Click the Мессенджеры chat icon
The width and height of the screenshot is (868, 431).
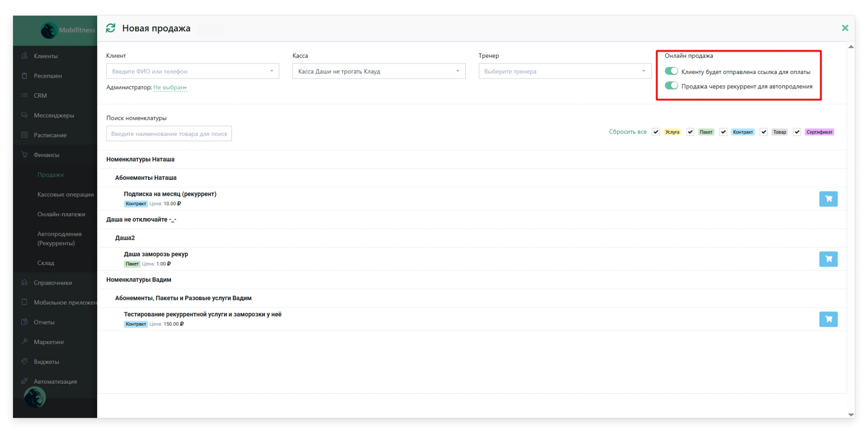[24, 115]
